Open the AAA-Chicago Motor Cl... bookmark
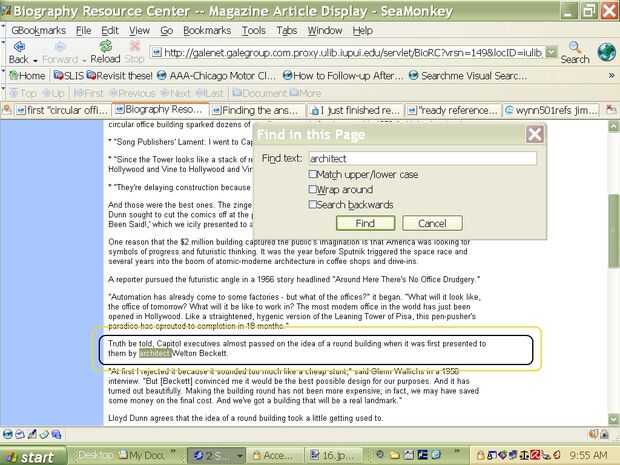 pos(216,76)
